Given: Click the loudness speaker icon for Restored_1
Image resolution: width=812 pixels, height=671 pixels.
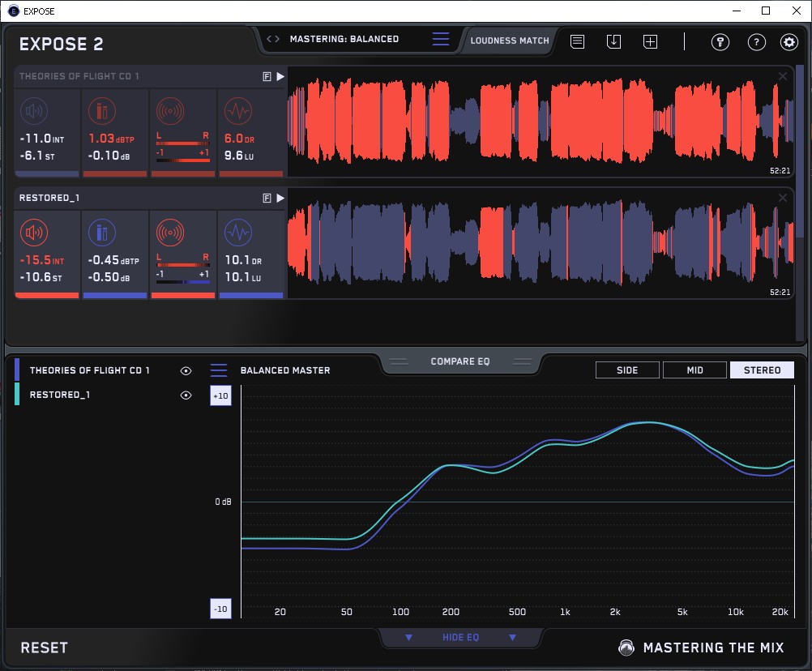Looking at the screenshot, I should tap(34, 233).
